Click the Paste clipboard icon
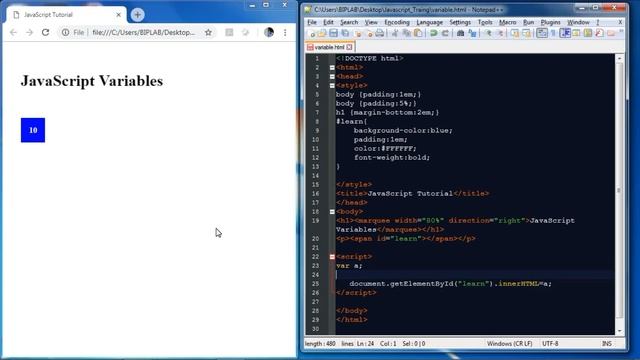The image size is (640, 360). (418, 33)
